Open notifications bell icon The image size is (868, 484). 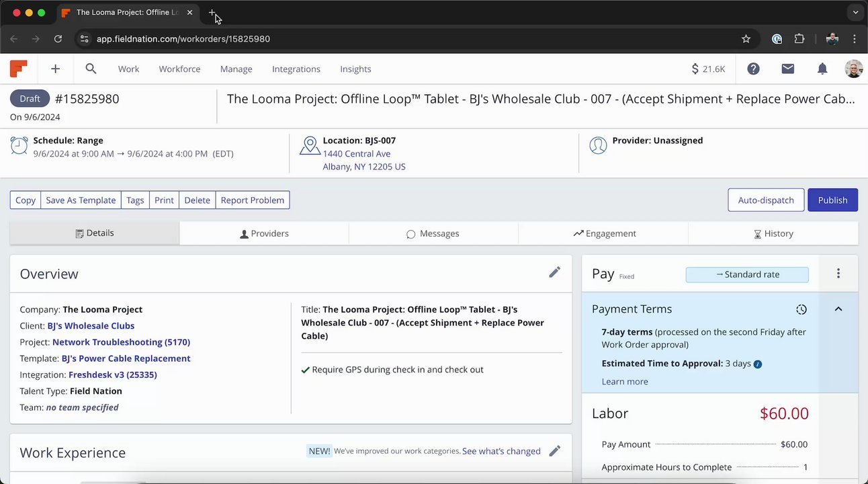pos(822,69)
